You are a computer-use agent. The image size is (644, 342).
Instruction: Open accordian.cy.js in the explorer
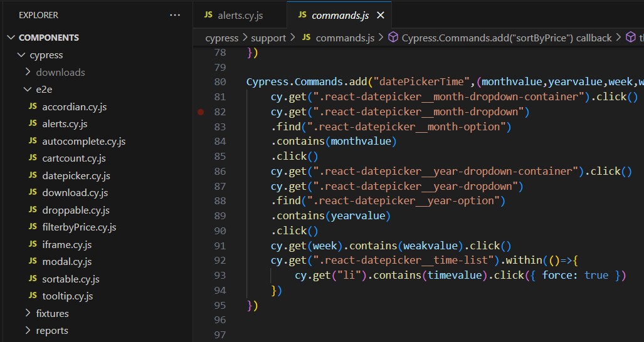(x=75, y=107)
